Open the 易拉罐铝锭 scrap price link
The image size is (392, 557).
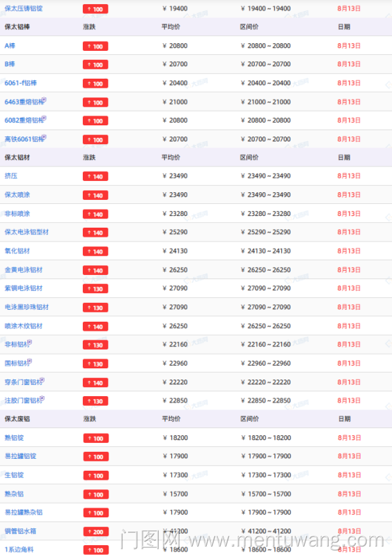[21, 456]
